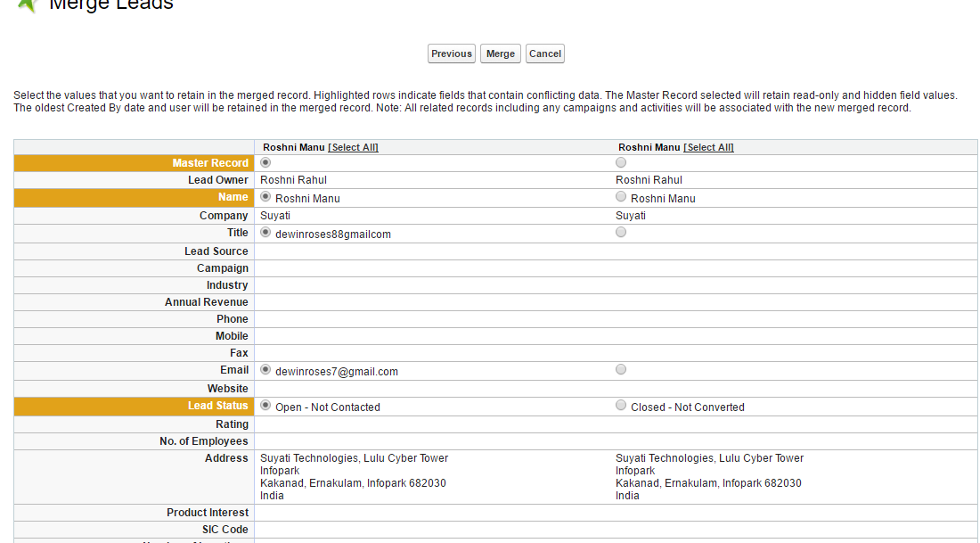Click the Rating row label

(232, 424)
